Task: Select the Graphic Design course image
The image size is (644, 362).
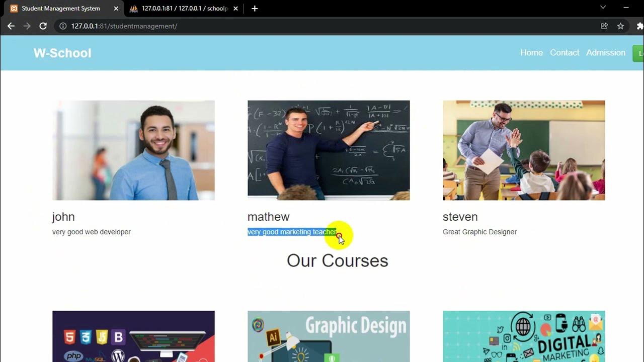Action: tap(329, 336)
